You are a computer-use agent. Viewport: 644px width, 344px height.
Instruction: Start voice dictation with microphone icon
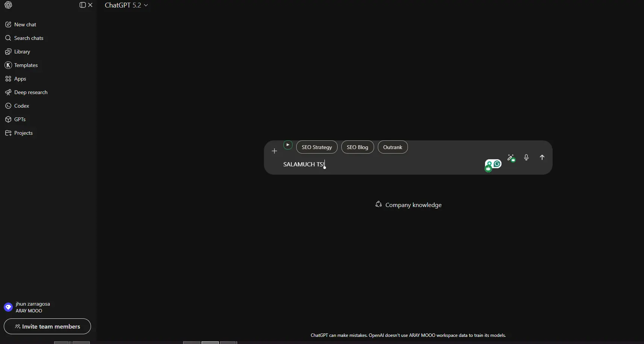(x=526, y=157)
